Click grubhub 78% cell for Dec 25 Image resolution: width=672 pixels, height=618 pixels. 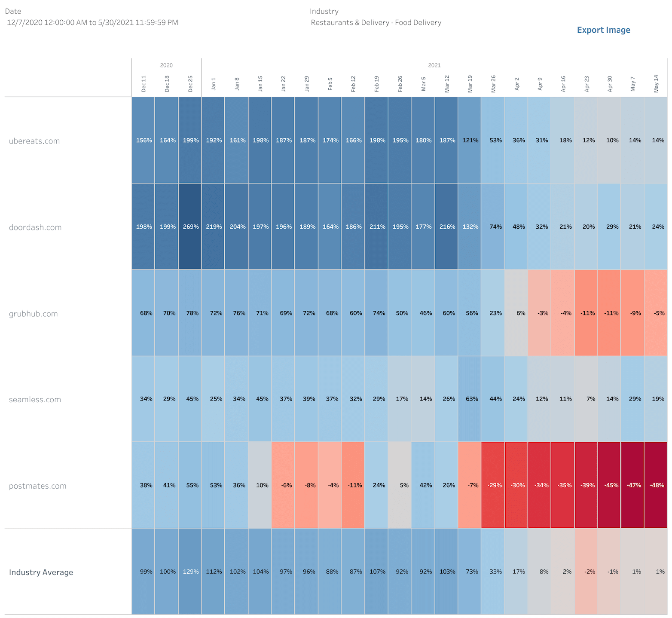[x=190, y=313]
